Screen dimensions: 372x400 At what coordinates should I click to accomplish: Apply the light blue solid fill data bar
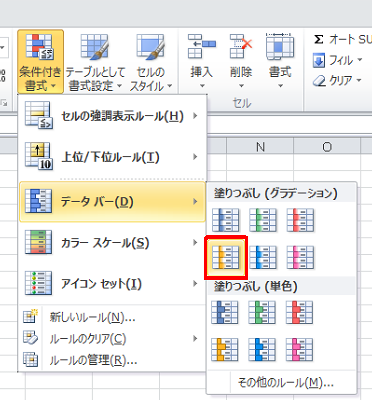pyautogui.click(x=262, y=350)
